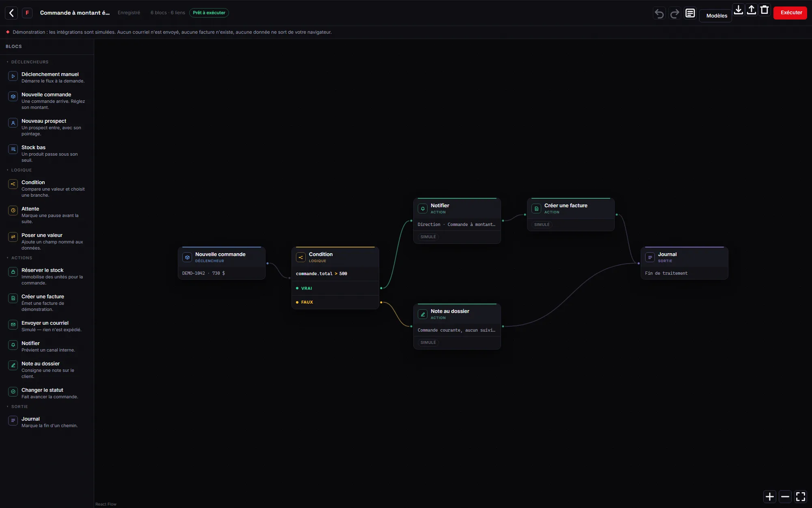
Task: Click the '6 blocs · 6 liens' counter
Action: coord(168,13)
